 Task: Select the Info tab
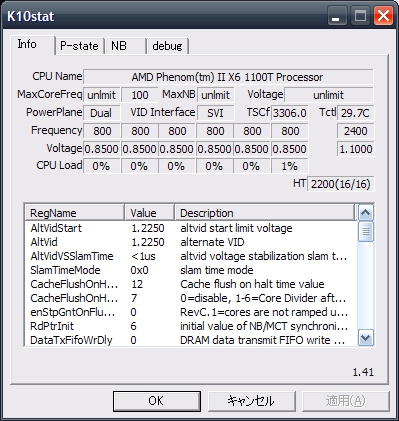pos(32,44)
